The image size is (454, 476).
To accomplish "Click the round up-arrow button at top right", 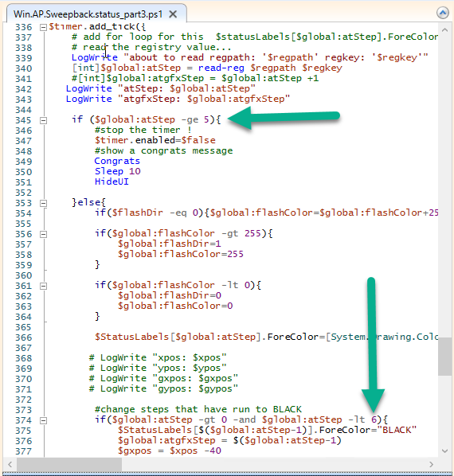I will (443, 13).
